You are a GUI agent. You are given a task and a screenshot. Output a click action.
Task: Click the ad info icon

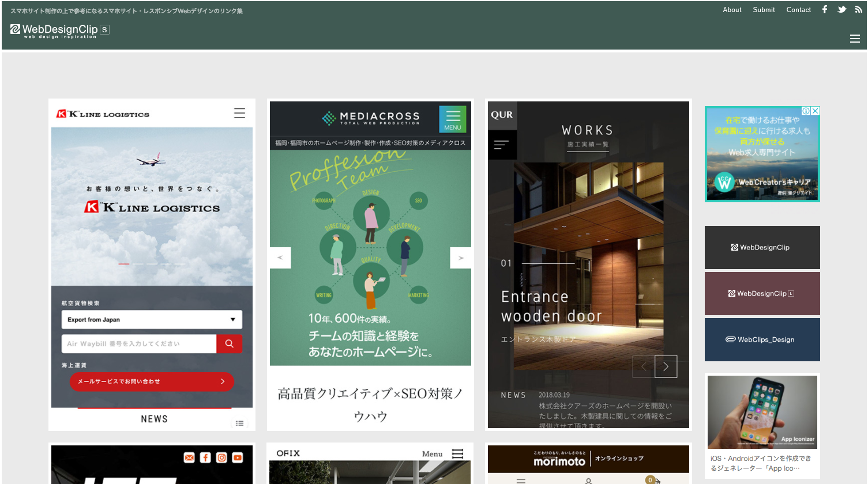[806, 111]
